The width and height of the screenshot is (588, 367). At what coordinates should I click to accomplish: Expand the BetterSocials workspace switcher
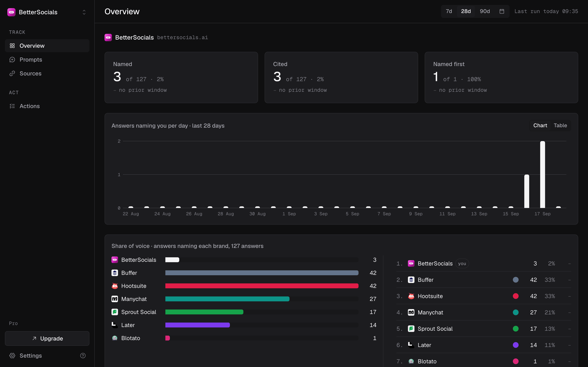coord(84,12)
